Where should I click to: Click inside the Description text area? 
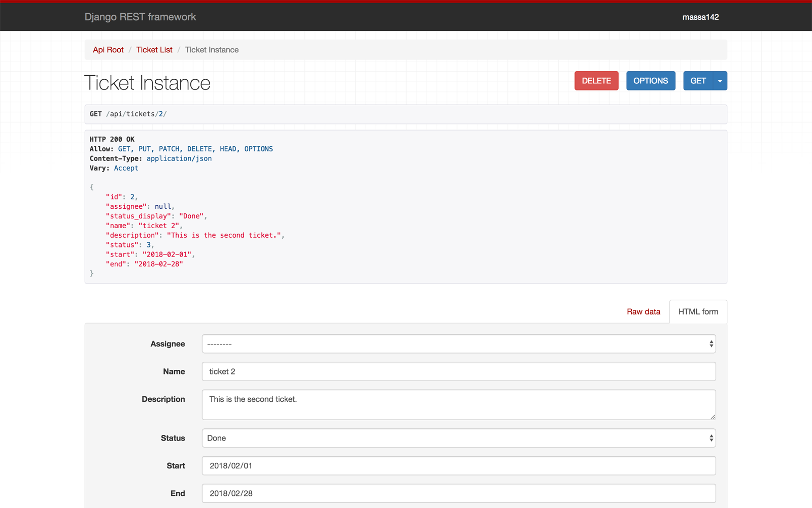(x=459, y=404)
